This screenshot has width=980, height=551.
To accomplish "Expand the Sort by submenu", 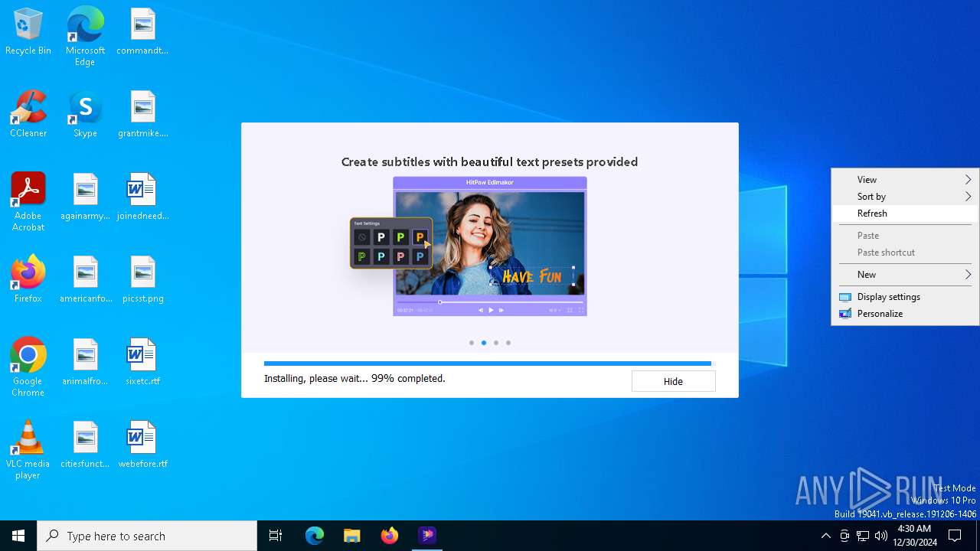I will 905,197.
